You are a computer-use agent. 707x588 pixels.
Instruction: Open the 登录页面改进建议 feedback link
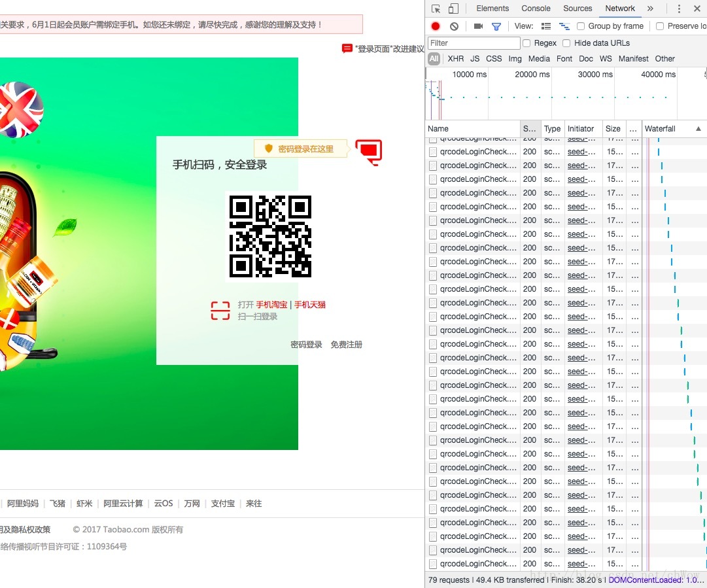pyautogui.click(x=390, y=48)
